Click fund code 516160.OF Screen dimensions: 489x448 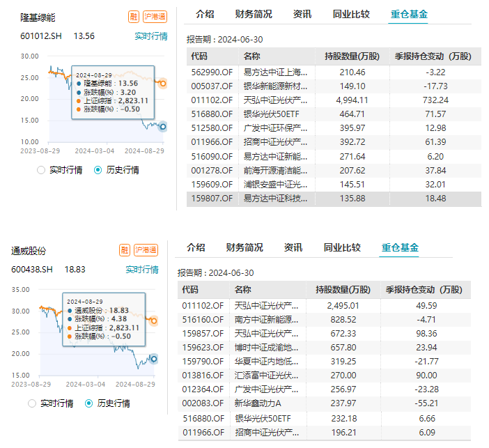coord(203,320)
